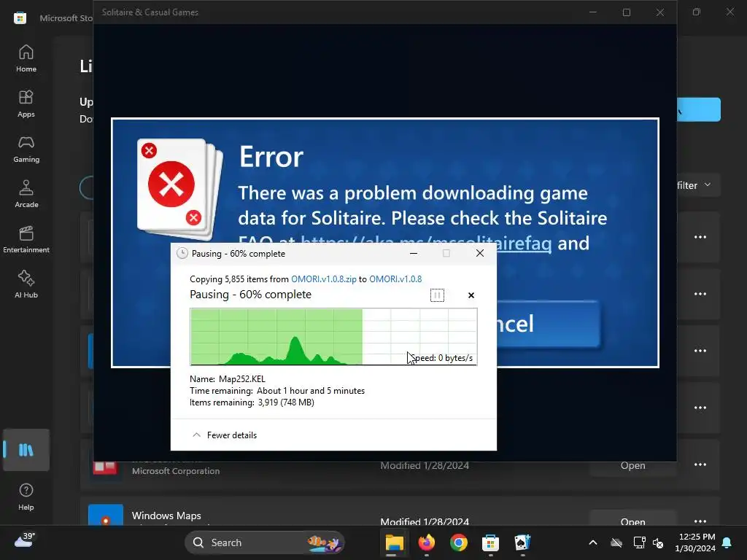This screenshot has height=560, width=747.
Task: Open the OMORI.v1.0.8 destination folder link
Action: tap(395, 279)
